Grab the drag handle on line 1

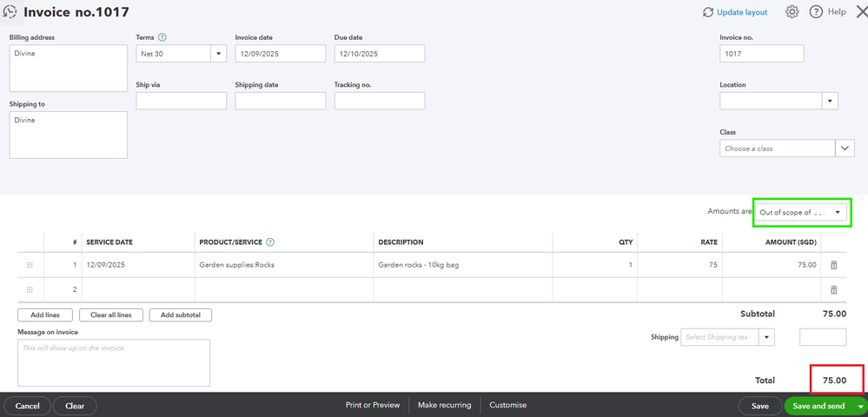[30, 265]
